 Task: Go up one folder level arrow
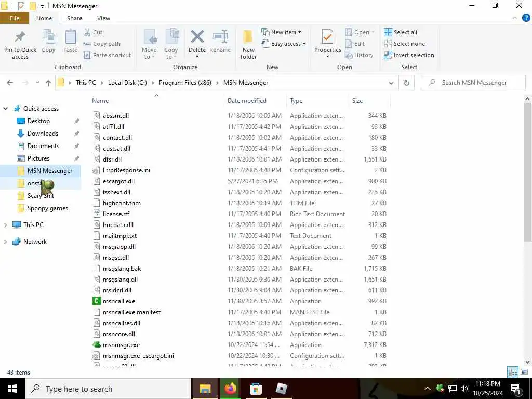(x=48, y=83)
